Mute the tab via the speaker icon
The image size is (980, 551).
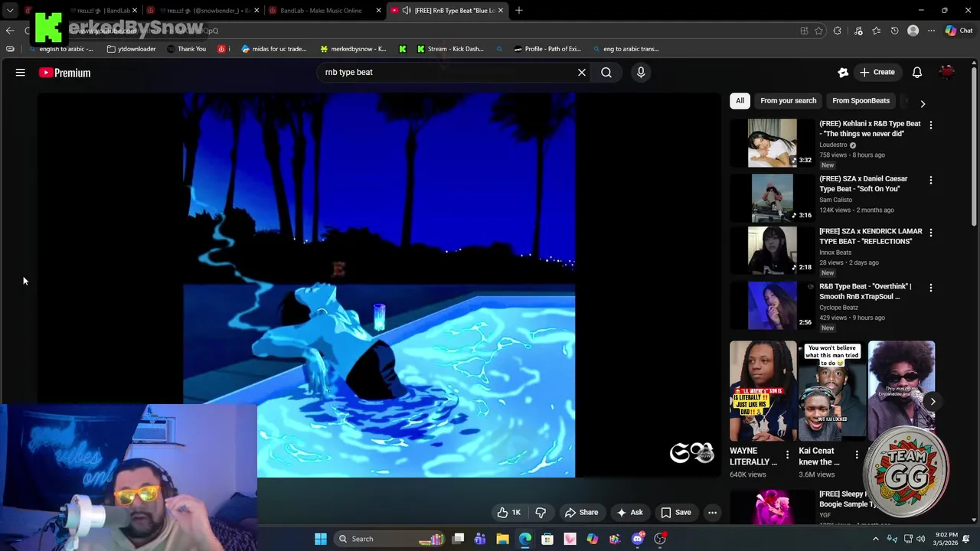407,11
